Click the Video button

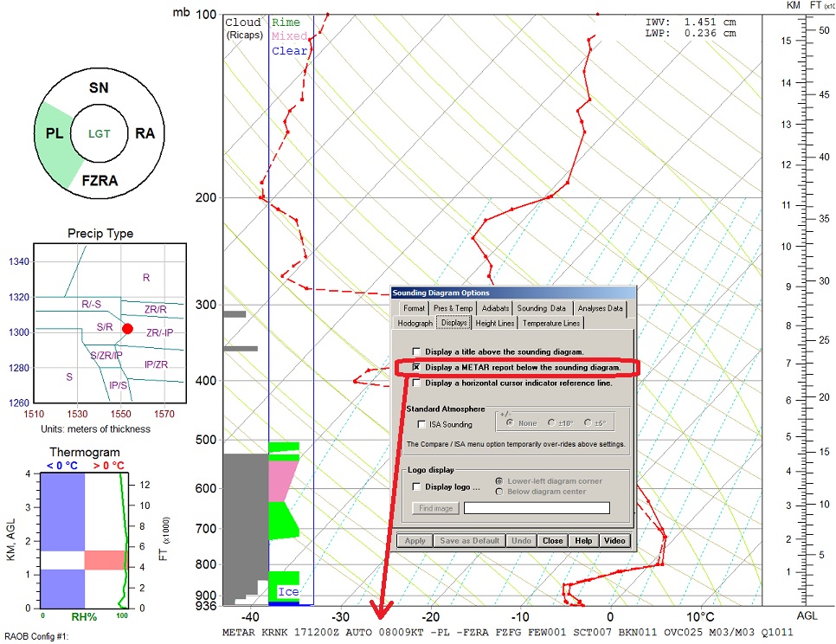click(x=614, y=541)
